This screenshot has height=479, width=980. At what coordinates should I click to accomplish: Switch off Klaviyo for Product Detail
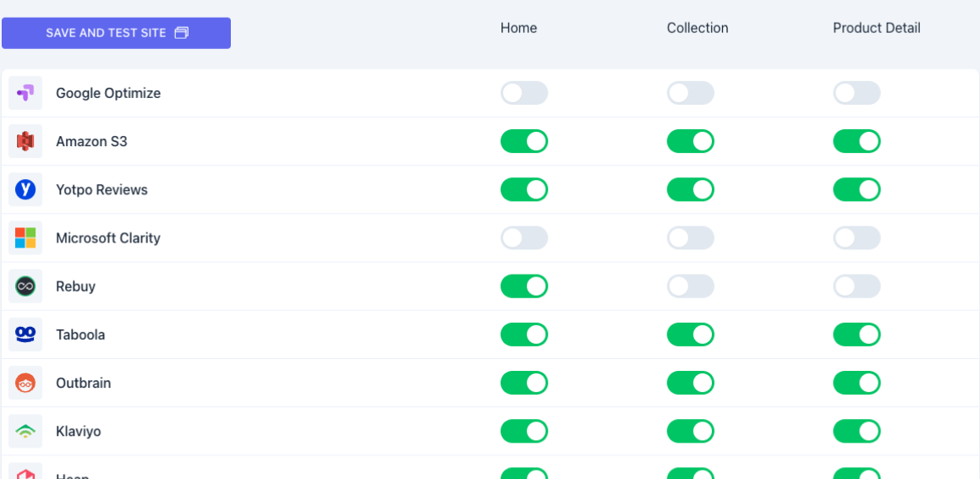[x=857, y=431]
